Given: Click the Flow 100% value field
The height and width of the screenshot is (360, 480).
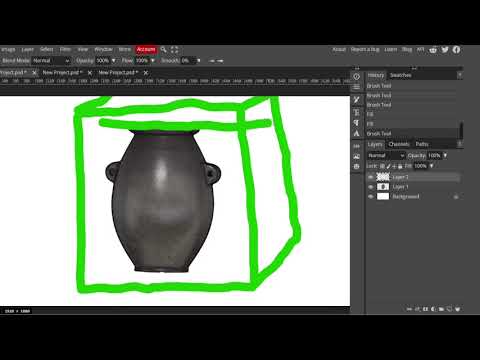Looking at the screenshot, I should click(142, 61).
